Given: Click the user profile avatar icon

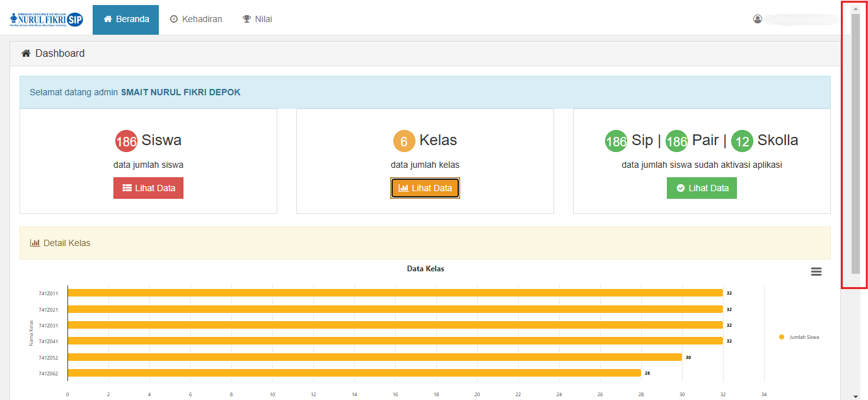Looking at the screenshot, I should click(x=758, y=19).
